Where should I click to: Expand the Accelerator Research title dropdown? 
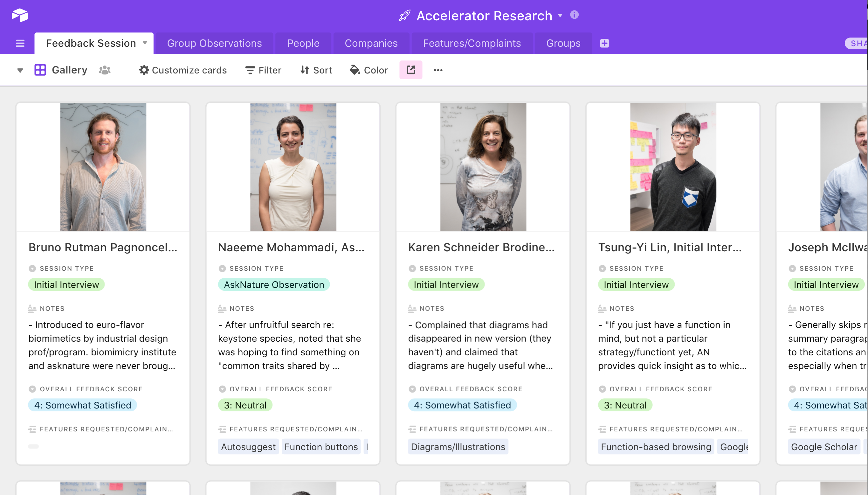560,16
